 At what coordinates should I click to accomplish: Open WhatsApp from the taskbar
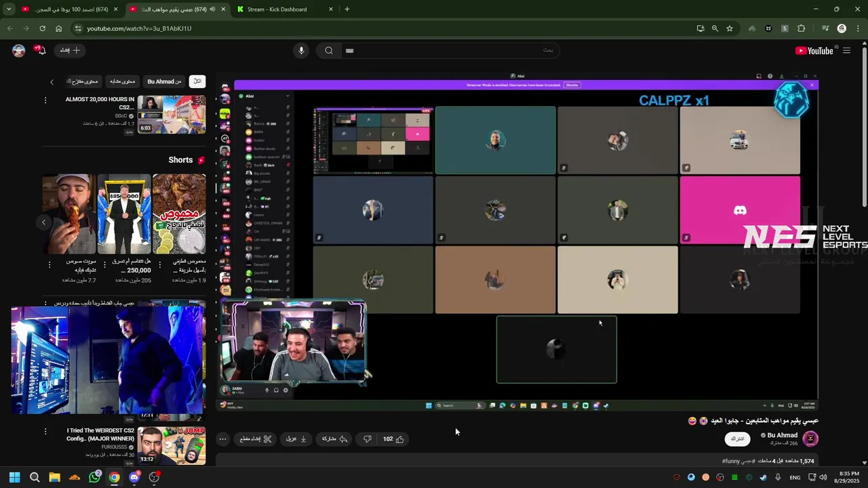[94, 477]
